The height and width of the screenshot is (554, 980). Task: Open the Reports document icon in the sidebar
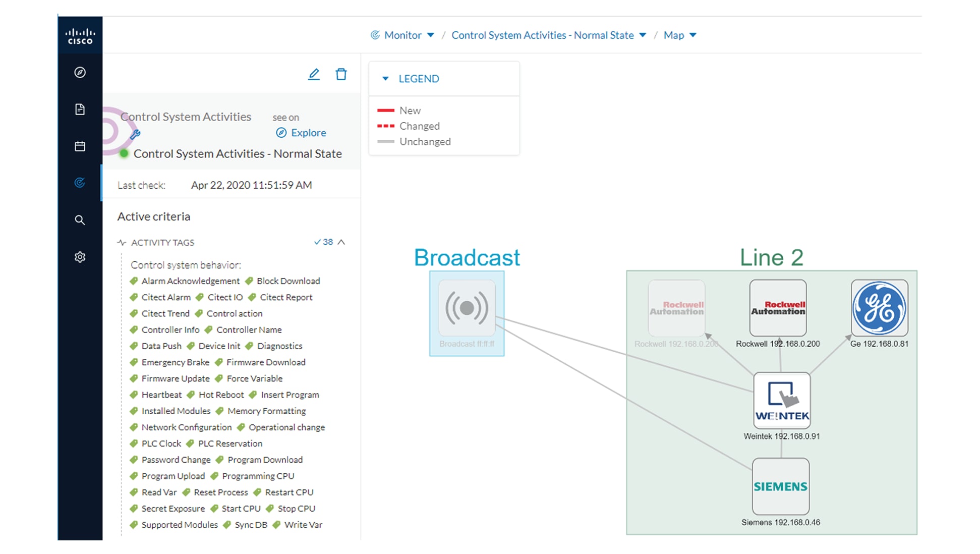[80, 109]
